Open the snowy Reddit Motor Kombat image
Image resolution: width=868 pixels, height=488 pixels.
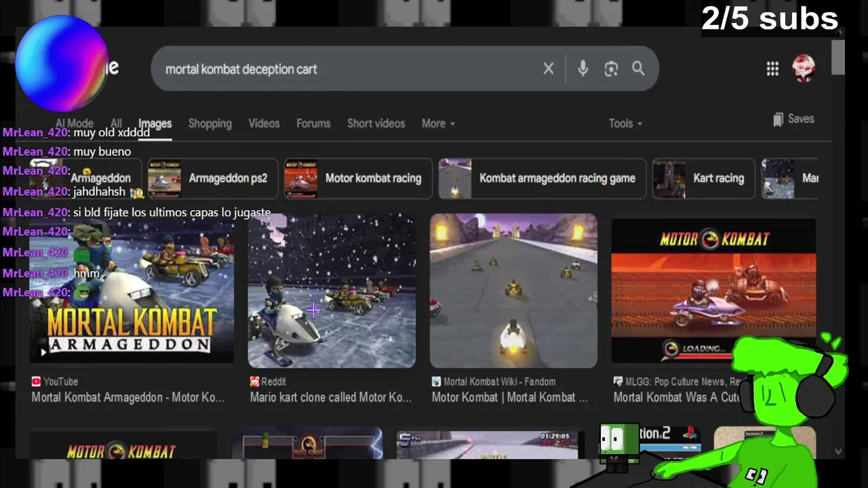point(332,290)
